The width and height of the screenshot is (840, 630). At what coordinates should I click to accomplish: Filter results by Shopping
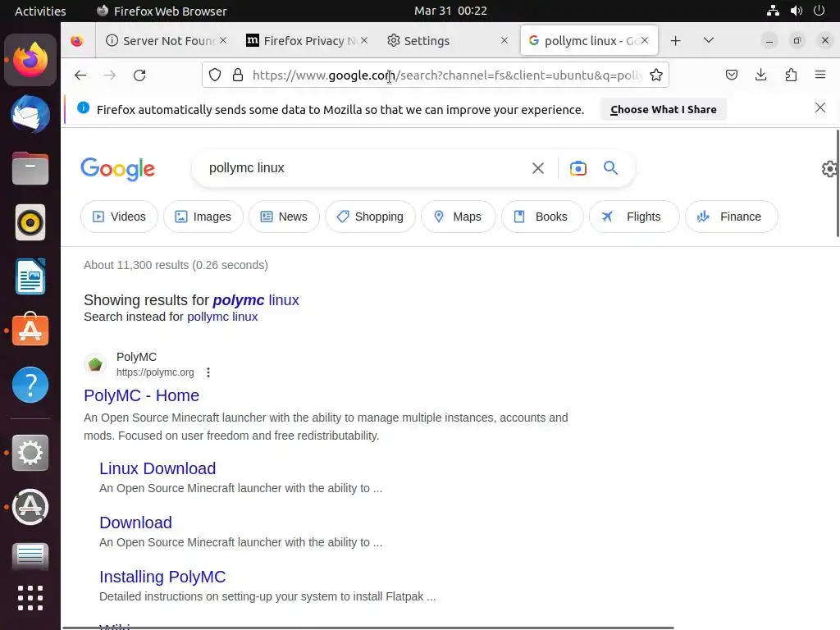(370, 217)
